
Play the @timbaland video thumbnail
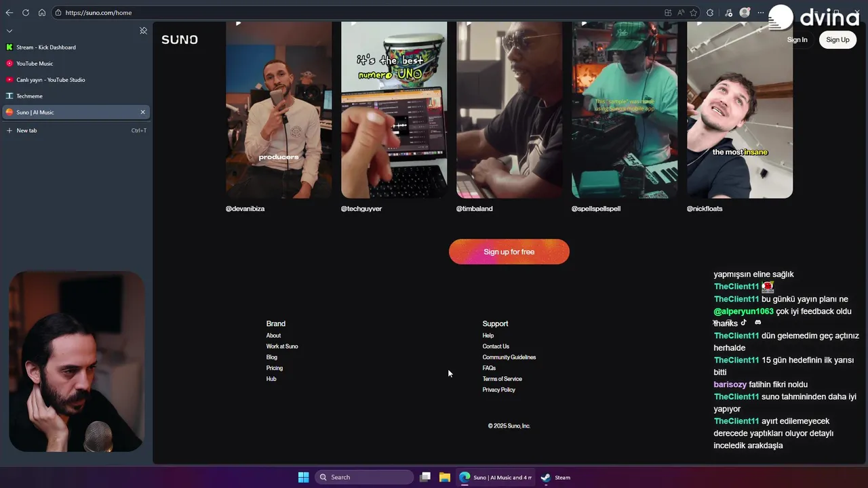509,110
